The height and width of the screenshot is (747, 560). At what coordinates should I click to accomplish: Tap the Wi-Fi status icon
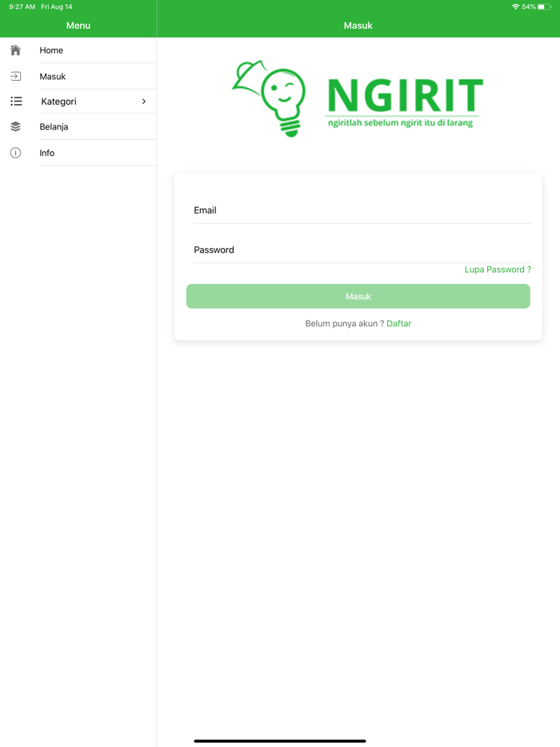(515, 6)
